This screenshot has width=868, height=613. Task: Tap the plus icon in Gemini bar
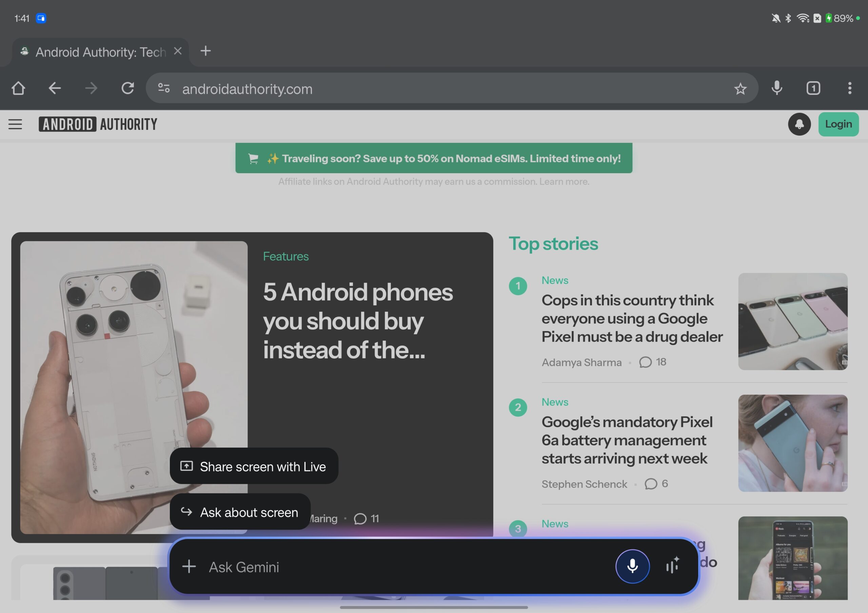[x=189, y=567]
